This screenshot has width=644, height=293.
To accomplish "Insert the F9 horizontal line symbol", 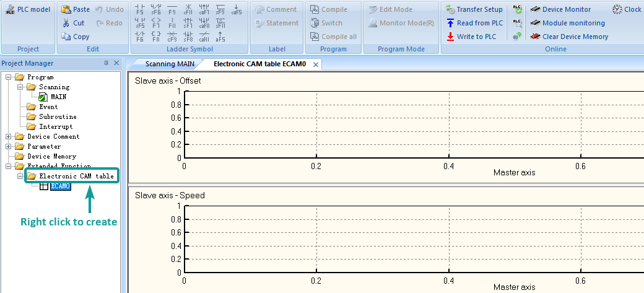I will pyautogui.click(x=172, y=10).
